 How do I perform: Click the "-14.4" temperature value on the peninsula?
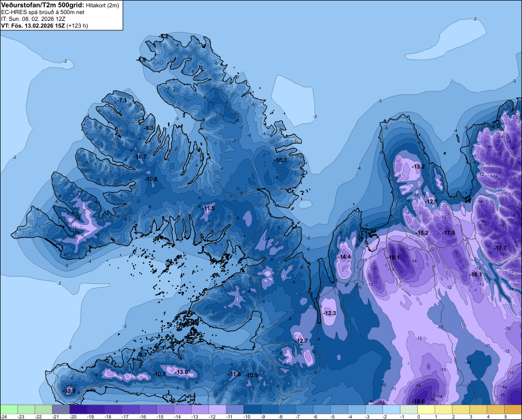click(344, 257)
